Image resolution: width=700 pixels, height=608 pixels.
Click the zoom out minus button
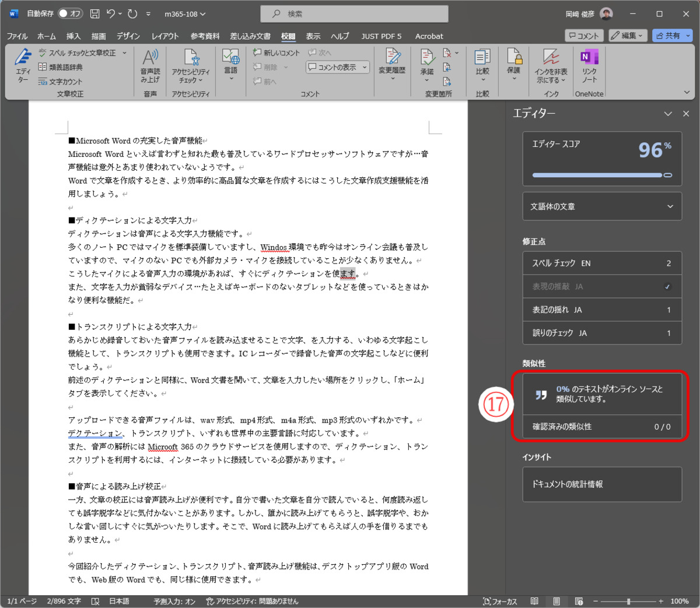595,601
